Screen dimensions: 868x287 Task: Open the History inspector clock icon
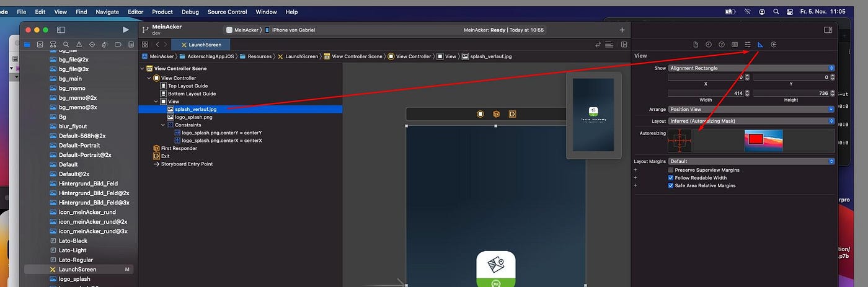(709, 45)
